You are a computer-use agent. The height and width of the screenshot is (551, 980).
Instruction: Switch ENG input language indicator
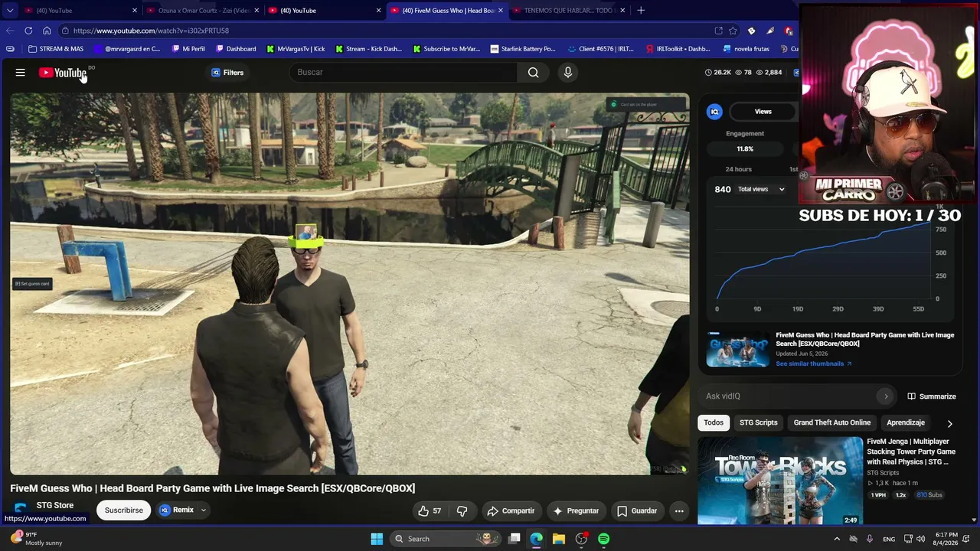(889, 539)
